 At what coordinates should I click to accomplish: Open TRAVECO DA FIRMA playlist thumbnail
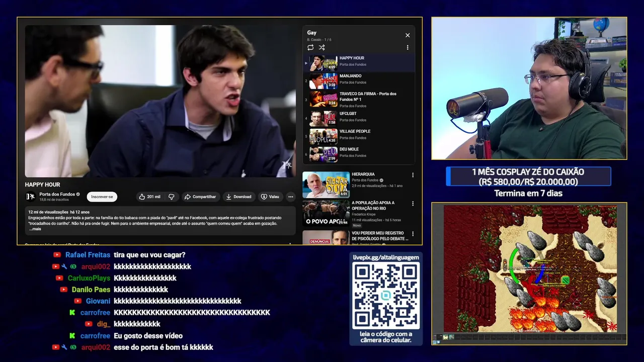(x=323, y=99)
